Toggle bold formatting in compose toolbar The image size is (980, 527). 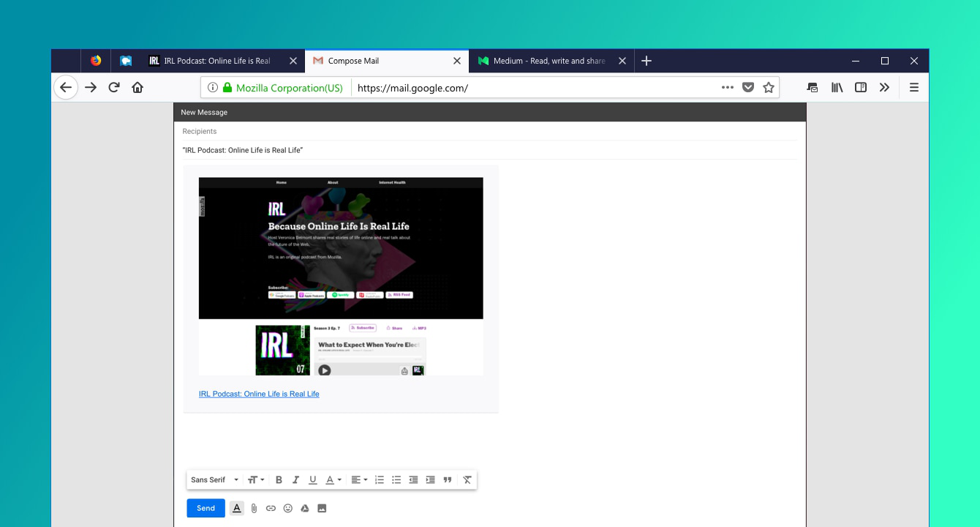pyautogui.click(x=279, y=479)
